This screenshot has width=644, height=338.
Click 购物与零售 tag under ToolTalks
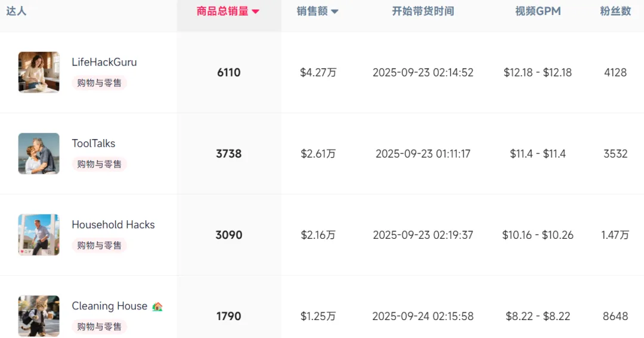click(100, 164)
